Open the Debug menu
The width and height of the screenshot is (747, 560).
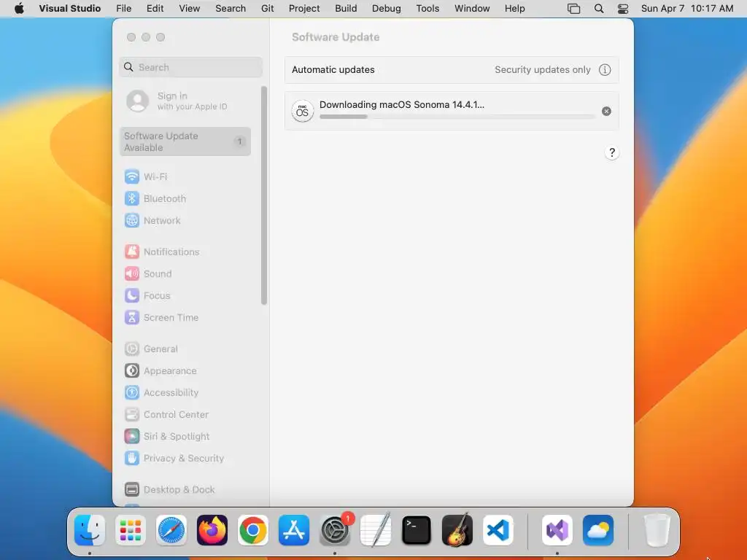coord(387,9)
